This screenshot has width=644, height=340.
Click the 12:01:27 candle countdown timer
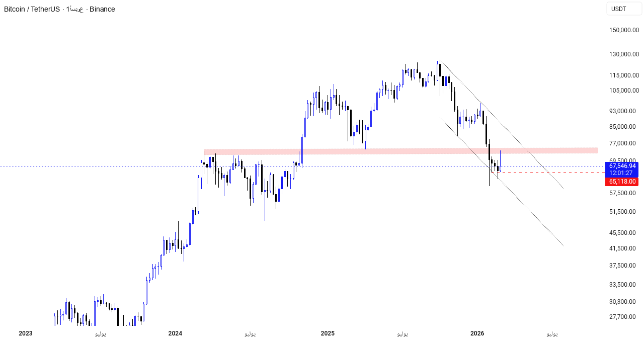coord(622,173)
